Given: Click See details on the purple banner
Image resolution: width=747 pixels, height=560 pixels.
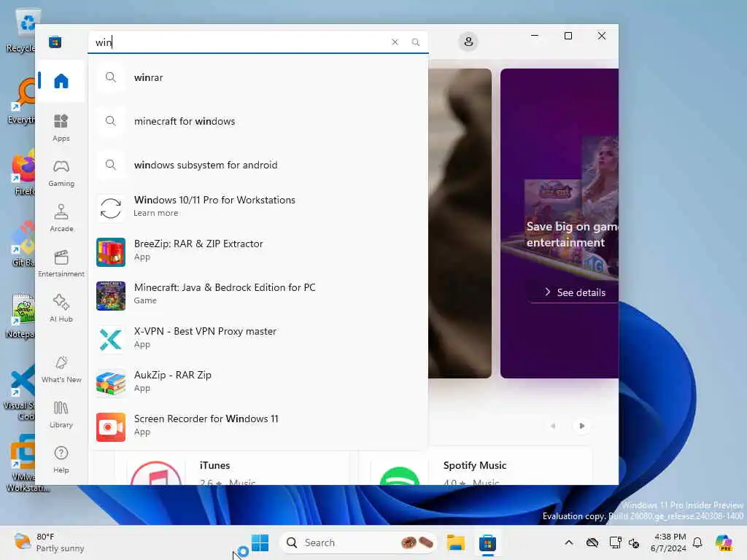Looking at the screenshot, I should click(x=575, y=292).
